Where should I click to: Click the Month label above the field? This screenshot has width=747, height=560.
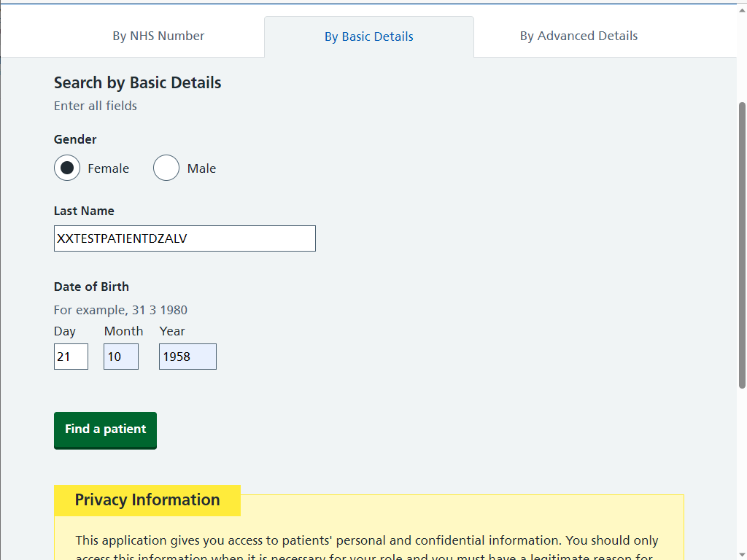coord(123,331)
